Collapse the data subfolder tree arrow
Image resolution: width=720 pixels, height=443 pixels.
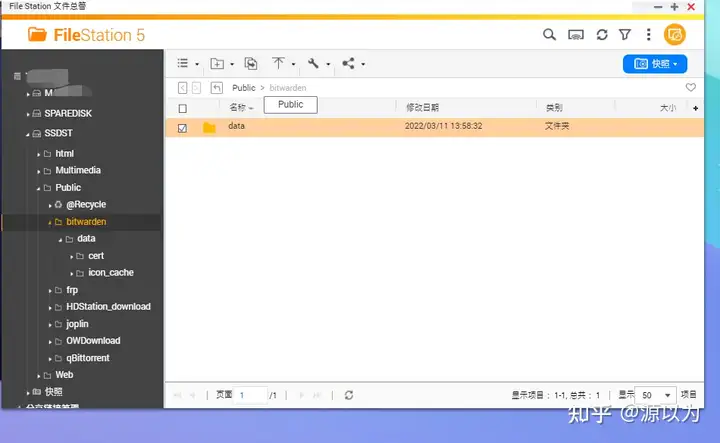pos(60,240)
